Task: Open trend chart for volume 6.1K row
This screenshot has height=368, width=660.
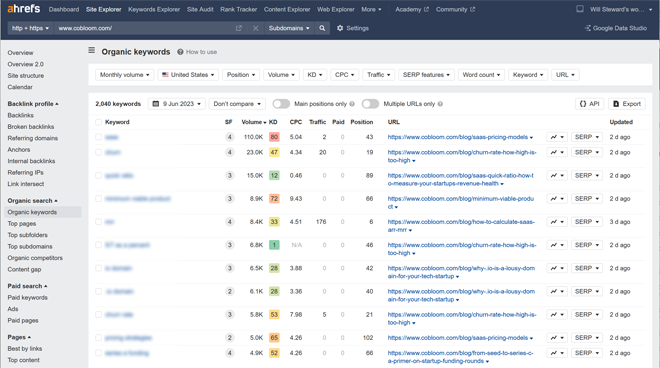Action: click(557, 291)
